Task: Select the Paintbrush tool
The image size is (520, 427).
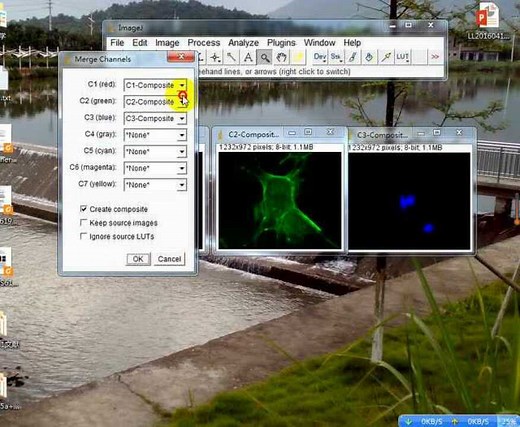Action: (353, 57)
